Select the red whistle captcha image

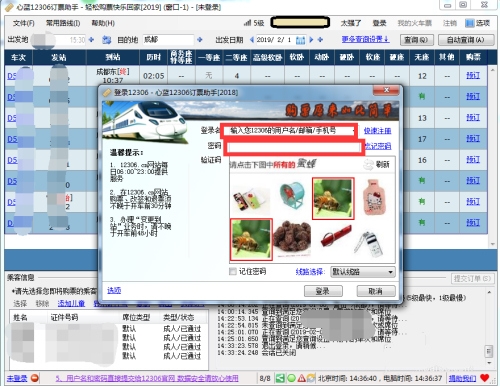[x=336, y=237]
